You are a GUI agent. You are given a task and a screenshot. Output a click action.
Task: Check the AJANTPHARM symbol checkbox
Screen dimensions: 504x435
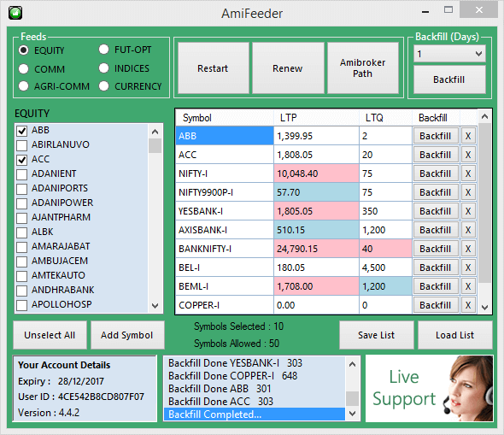click(x=21, y=218)
